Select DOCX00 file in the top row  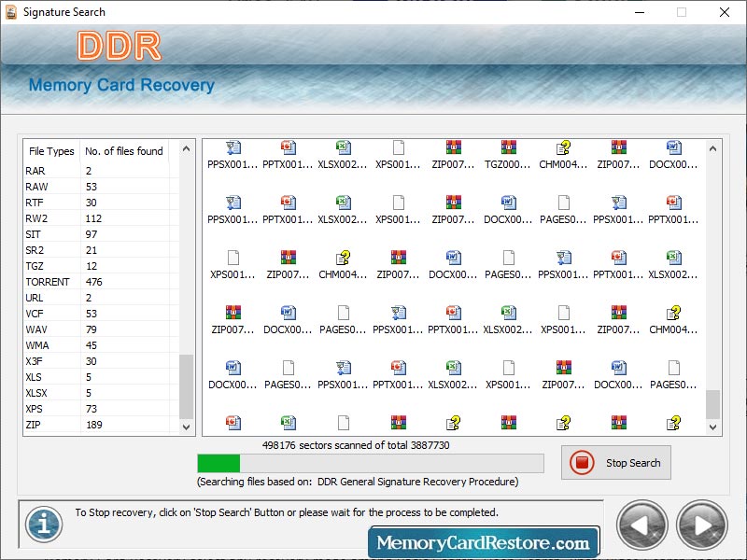[673, 155]
